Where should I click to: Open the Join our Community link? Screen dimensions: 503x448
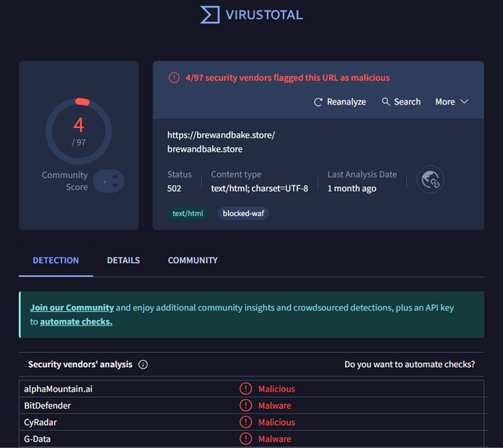tap(72, 307)
